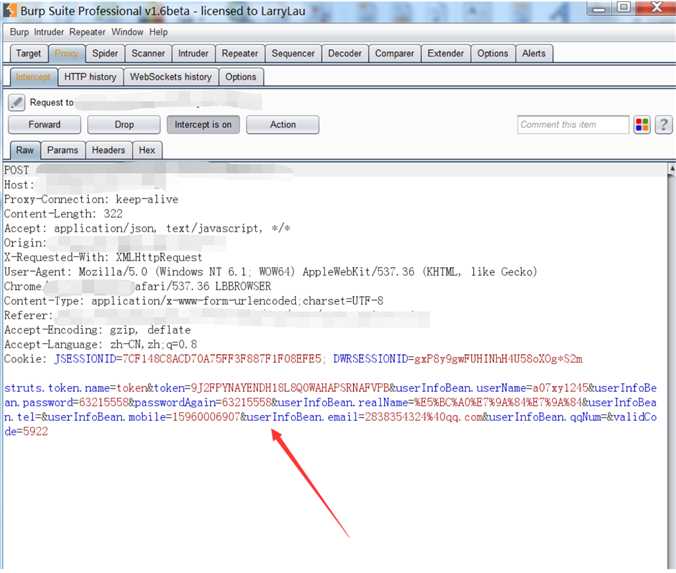The width and height of the screenshot is (676, 573).
Task: Click the Content-Type header line
Action: point(194,301)
